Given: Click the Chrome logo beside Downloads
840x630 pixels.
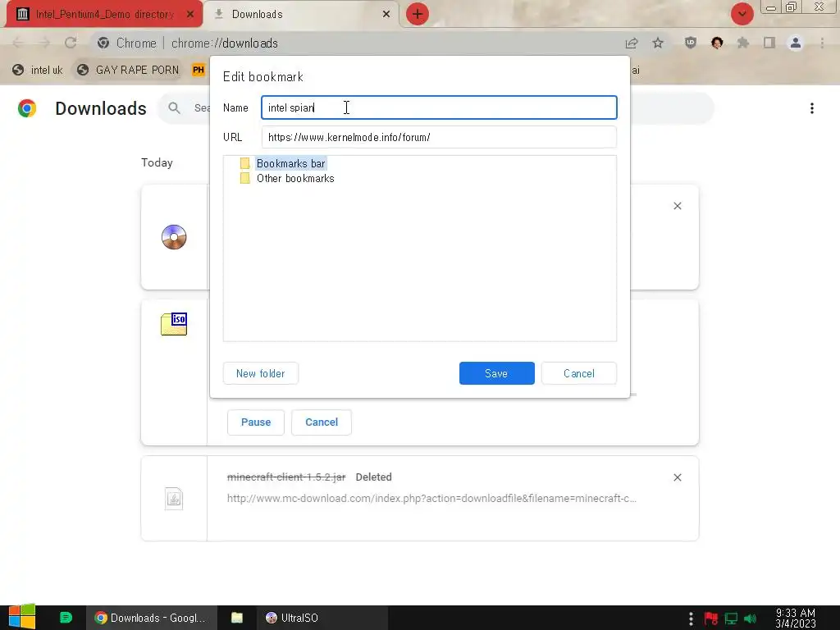Looking at the screenshot, I should (27, 109).
